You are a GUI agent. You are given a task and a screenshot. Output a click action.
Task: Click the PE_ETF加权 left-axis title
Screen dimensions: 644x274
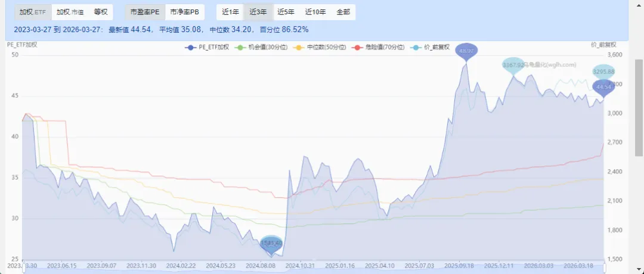23,45
